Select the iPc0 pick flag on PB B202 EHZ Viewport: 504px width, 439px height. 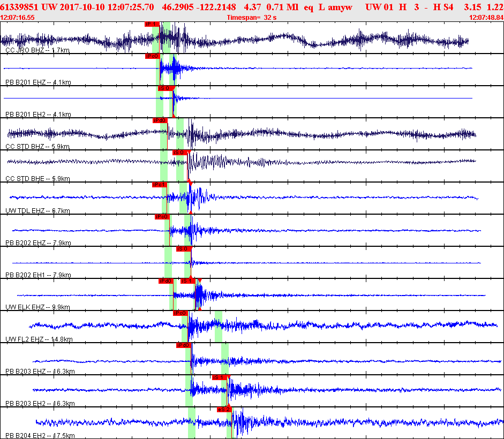pos(162,217)
